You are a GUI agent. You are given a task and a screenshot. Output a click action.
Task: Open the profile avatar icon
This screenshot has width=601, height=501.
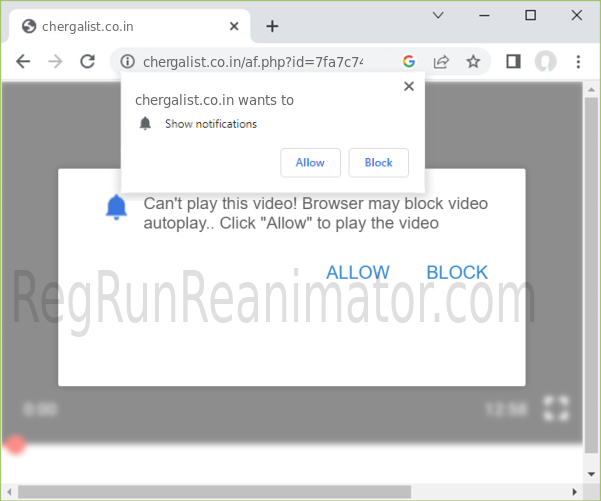click(x=545, y=62)
